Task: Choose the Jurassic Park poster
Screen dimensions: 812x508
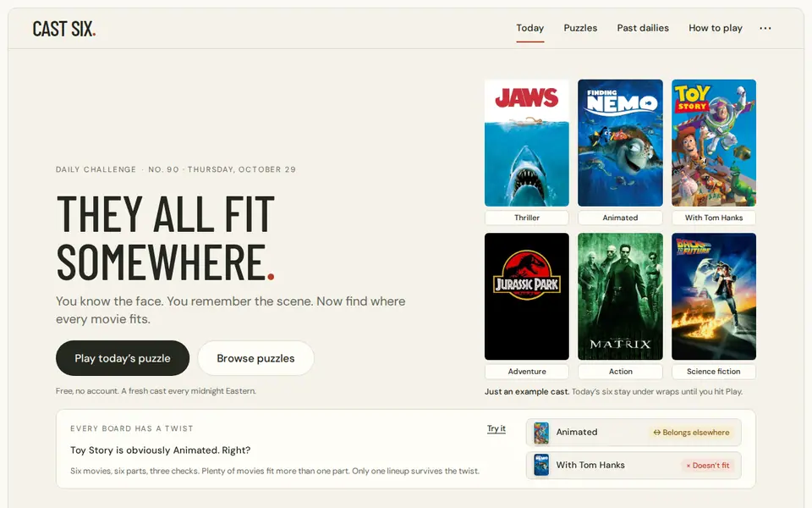Action: pyautogui.click(x=527, y=296)
